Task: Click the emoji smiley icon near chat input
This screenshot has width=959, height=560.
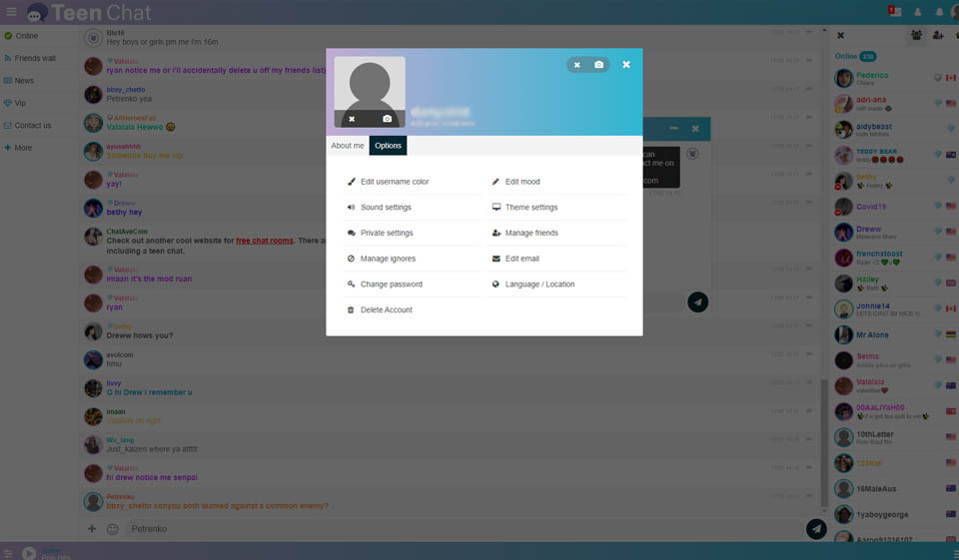Action: point(113,529)
